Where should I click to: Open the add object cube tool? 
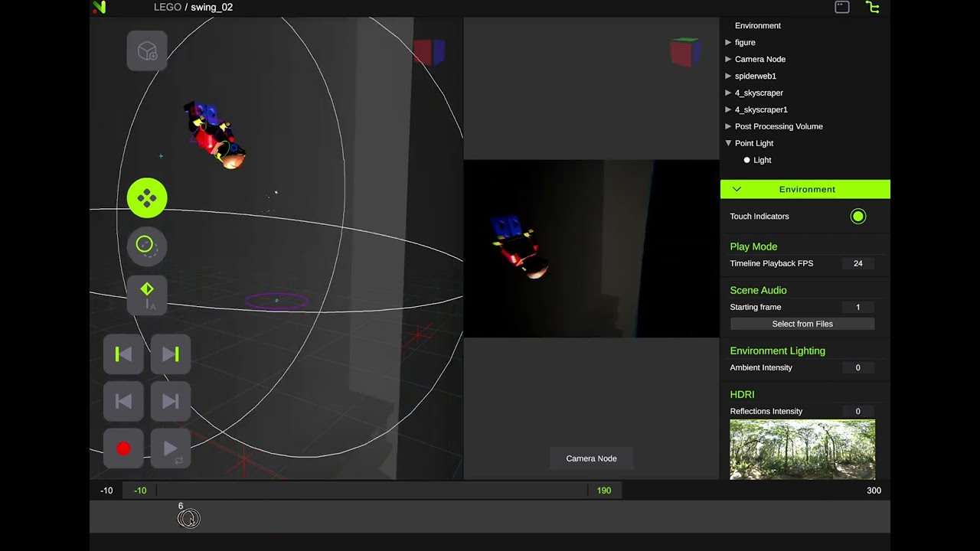(147, 51)
